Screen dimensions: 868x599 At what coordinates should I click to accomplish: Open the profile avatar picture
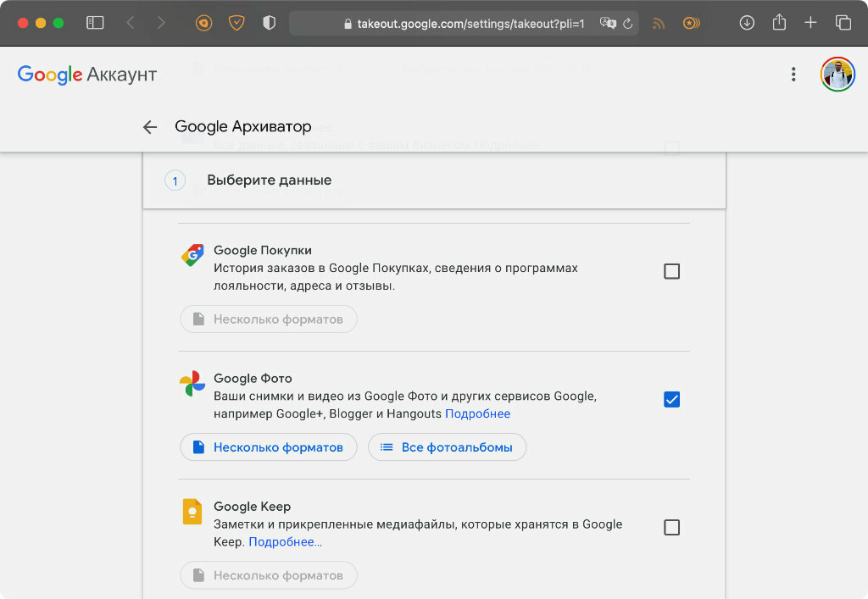coord(837,74)
